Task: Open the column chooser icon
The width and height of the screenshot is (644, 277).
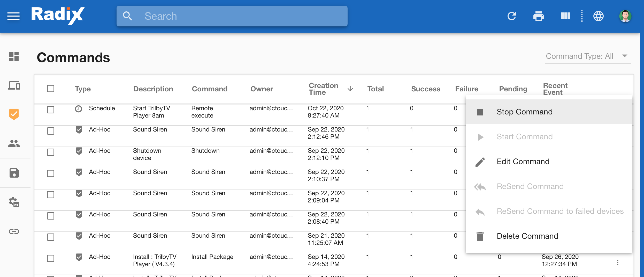Action: click(565, 16)
